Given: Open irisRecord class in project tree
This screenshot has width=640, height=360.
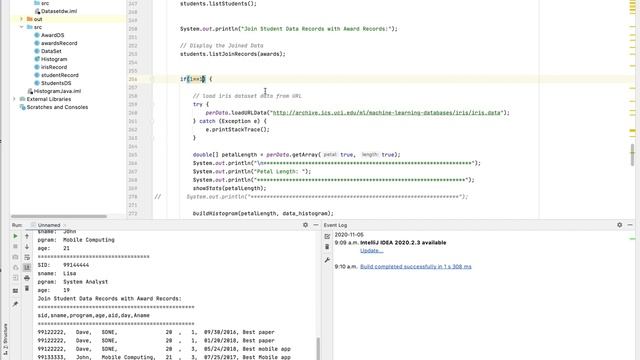Looking at the screenshot, I should [x=53, y=67].
